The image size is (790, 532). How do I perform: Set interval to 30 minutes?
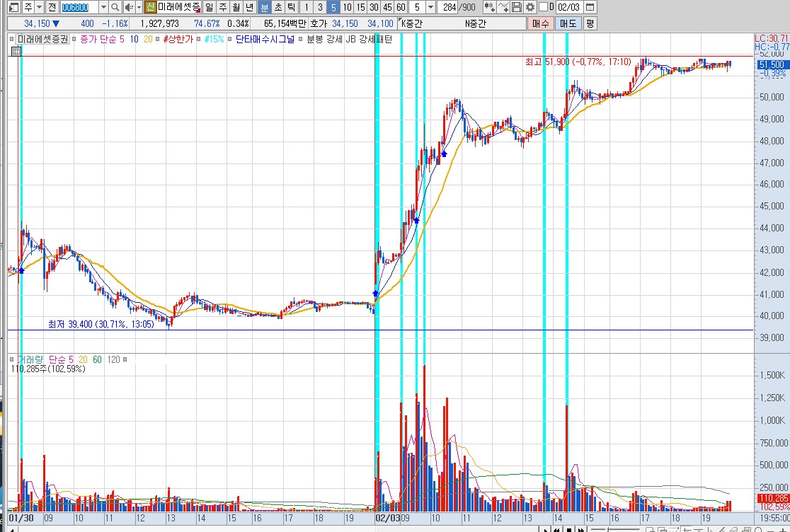click(x=374, y=7)
